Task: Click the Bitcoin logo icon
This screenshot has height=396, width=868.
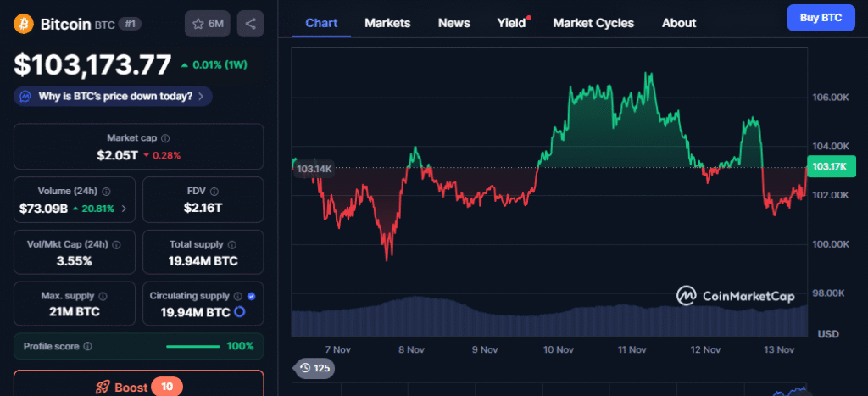Action: coord(25,24)
